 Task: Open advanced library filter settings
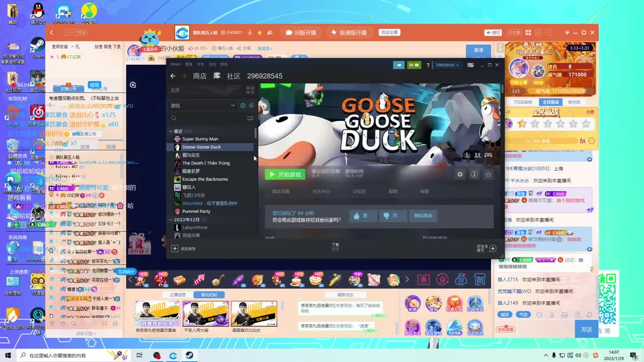click(250, 118)
